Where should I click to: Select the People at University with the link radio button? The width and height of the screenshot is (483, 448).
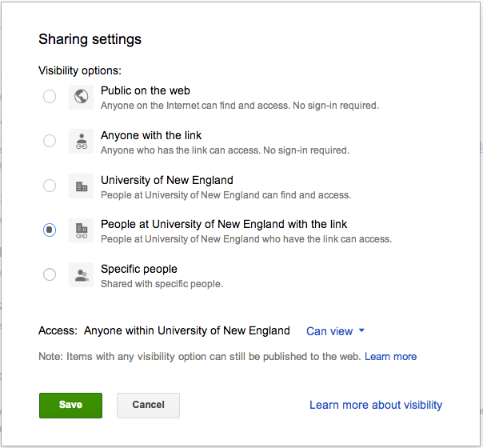[x=50, y=230]
